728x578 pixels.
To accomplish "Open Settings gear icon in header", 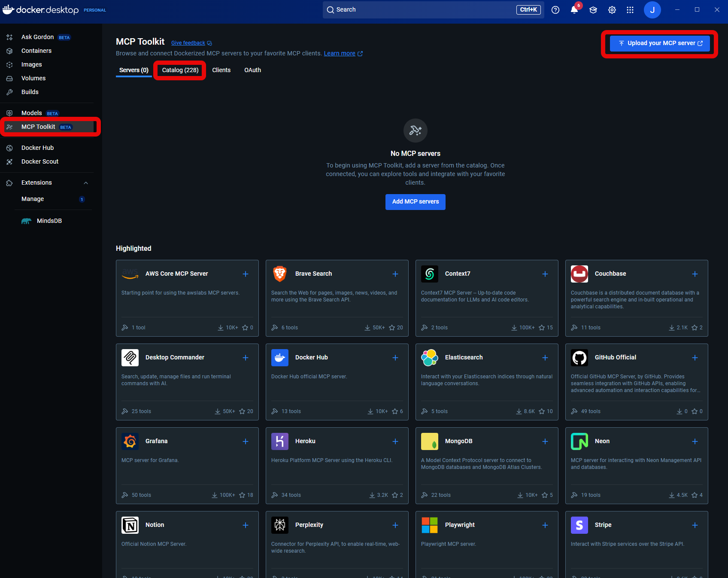I will point(612,10).
